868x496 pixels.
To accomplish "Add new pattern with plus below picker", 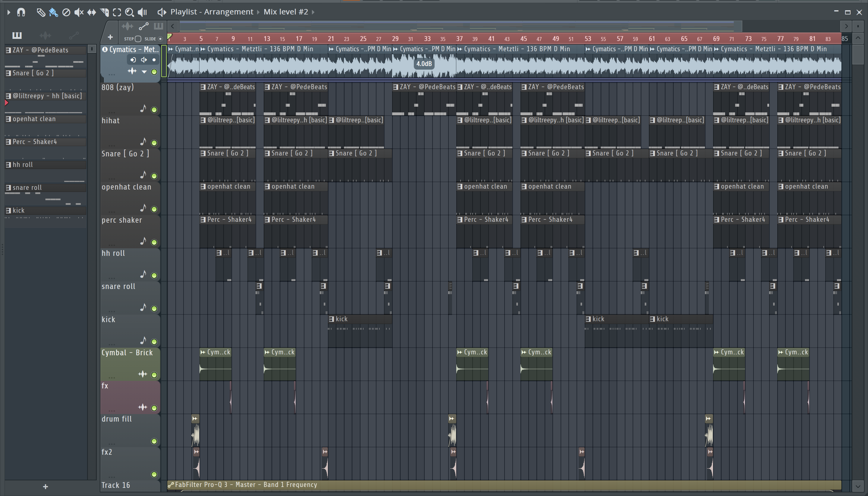I will (45, 487).
